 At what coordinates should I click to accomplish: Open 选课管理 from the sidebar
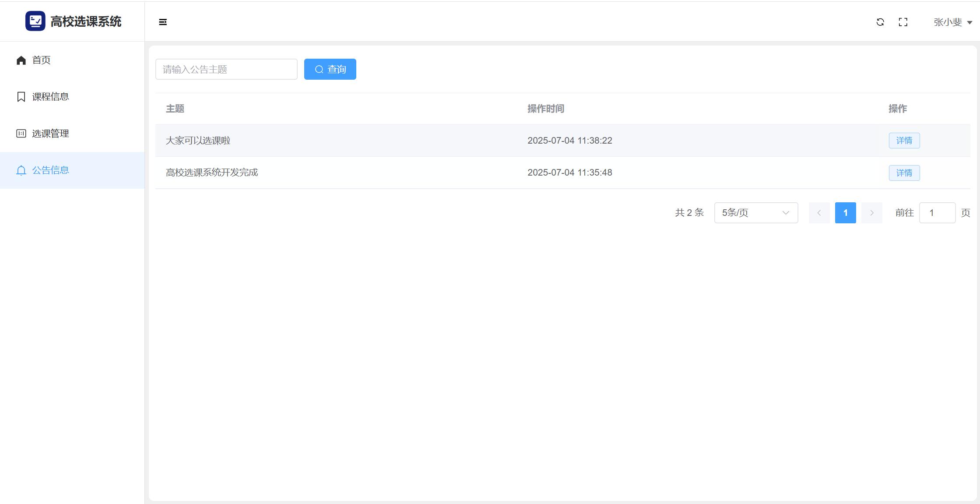tap(50, 134)
